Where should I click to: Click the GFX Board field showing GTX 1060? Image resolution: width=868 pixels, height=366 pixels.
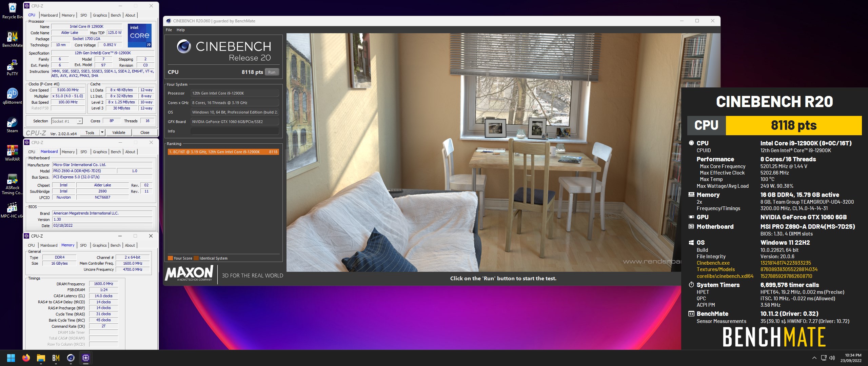[x=235, y=122]
